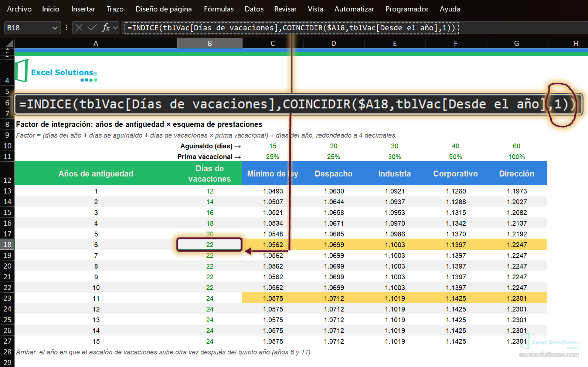Select column B header

(210, 43)
